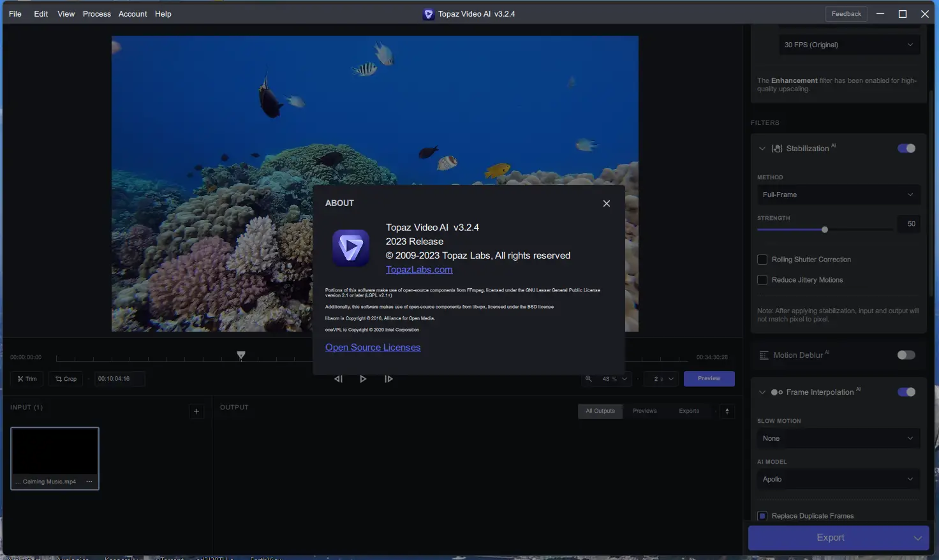This screenshot has height=560, width=939.
Task: Select the Crop tool
Action: 66,379
